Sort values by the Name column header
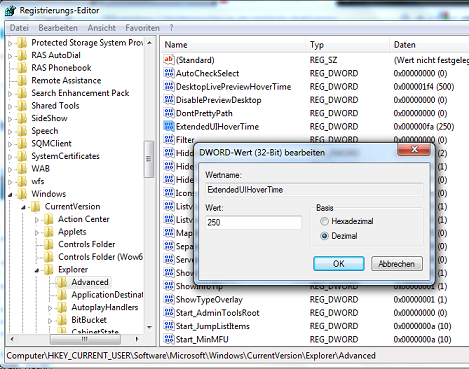Screen dimensions: 469x369 (233, 45)
